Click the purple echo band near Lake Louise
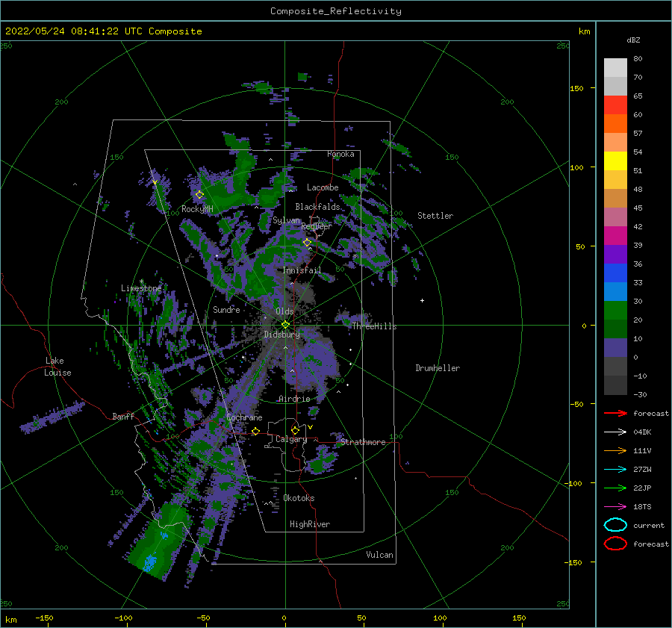 point(53,417)
